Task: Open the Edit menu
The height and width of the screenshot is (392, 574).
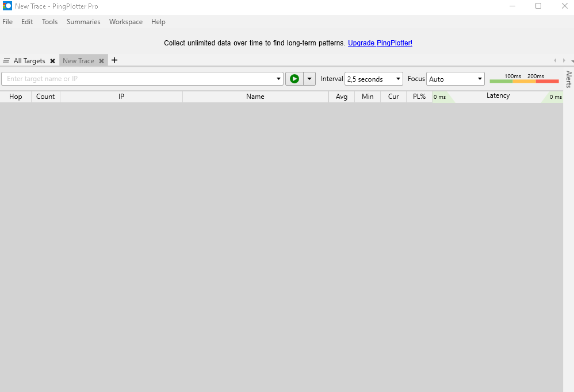Action: click(x=27, y=22)
